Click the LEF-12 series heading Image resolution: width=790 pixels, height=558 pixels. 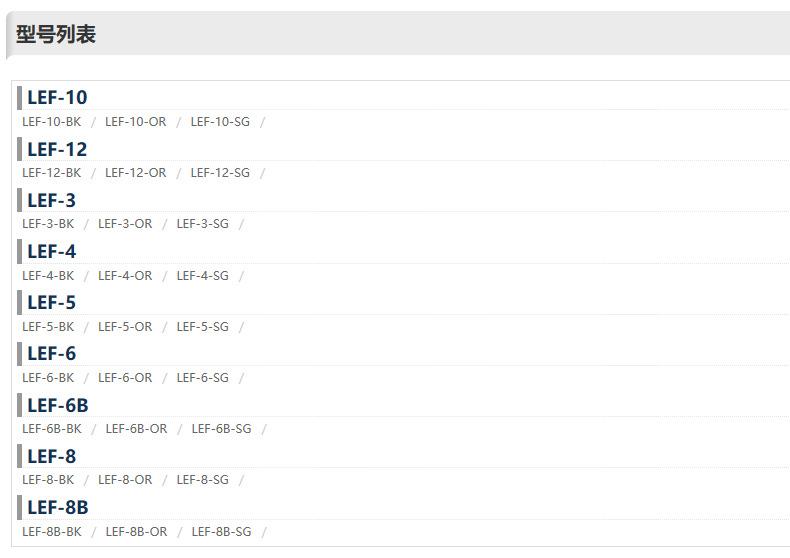pyautogui.click(x=57, y=149)
